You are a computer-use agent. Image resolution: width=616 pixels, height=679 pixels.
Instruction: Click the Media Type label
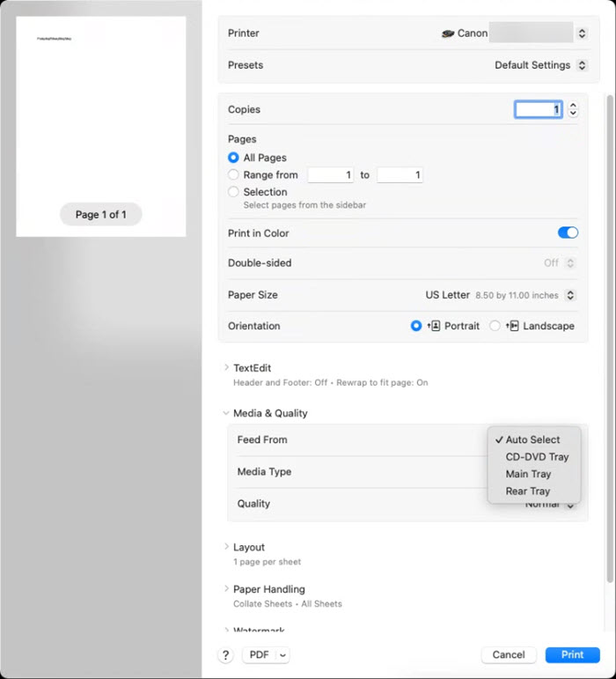(x=264, y=471)
